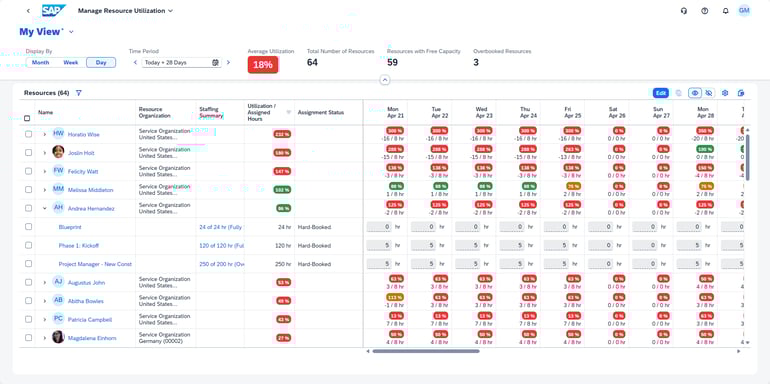770x384 pixels.
Task: Go to previous time period arrow
Action: coord(136,62)
